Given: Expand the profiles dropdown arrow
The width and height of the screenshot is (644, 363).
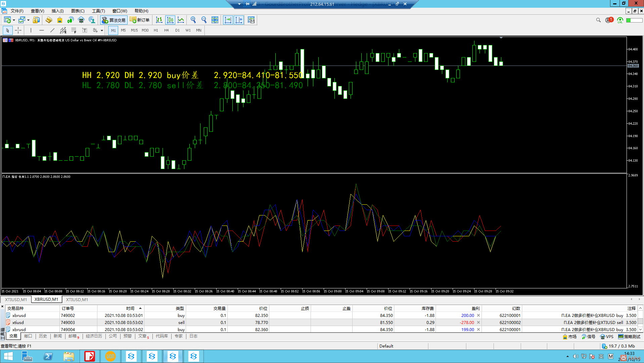Looking at the screenshot, I should tap(28, 20).
